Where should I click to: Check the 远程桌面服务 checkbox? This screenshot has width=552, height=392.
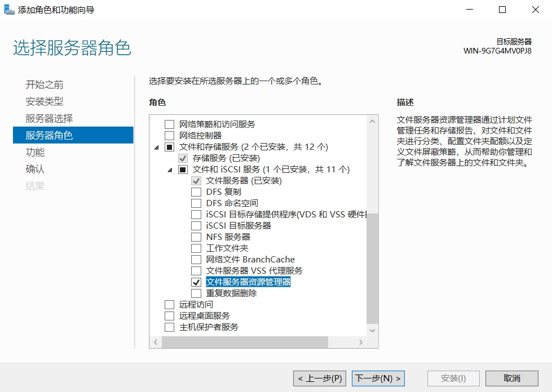169,316
